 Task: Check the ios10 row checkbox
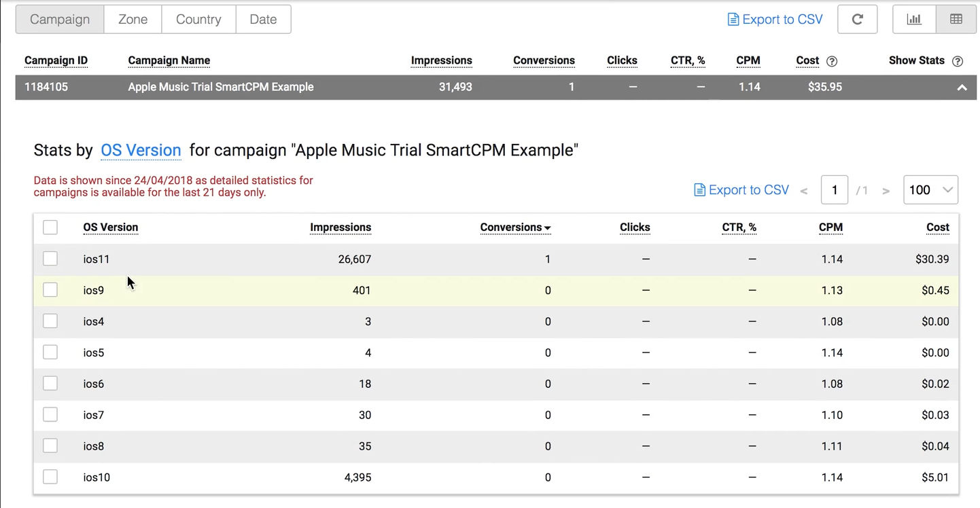pyautogui.click(x=50, y=477)
